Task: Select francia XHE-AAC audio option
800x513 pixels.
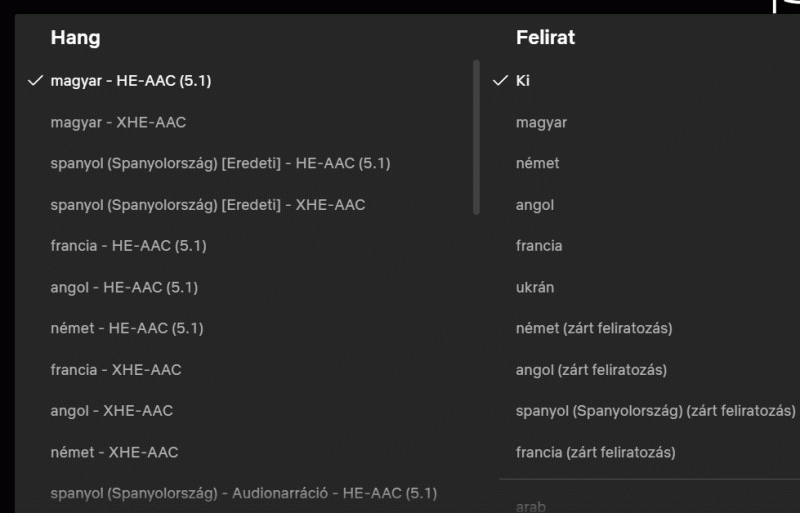Action: click(116, 370)
